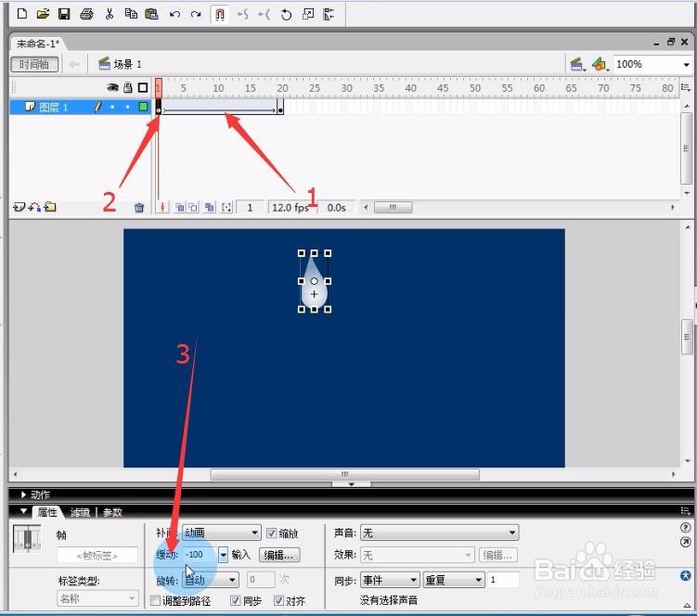Select the end keyframe at frame 20
The height and width of the screenshot is (616, 697).
tap(280, 107)
